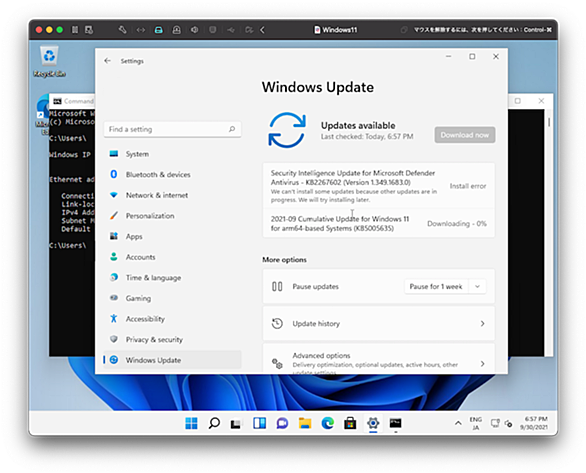Expand Update history chevron
The image size is (586, 473).
point(482,324)
